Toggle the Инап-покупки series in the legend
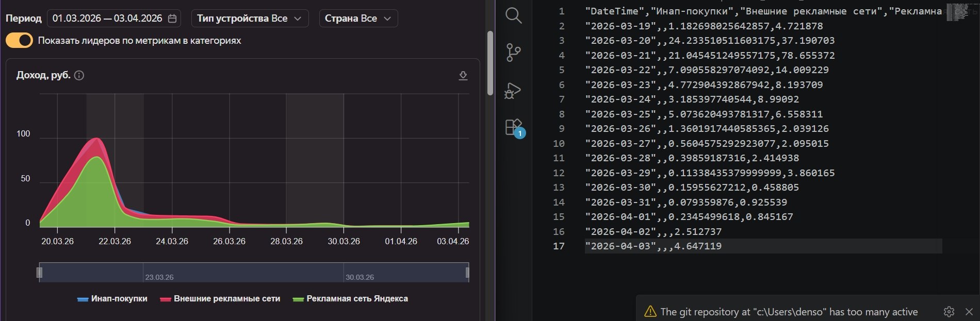Viewport: 980px width, 321px height. pyautogui.click(x=112, y=299)
